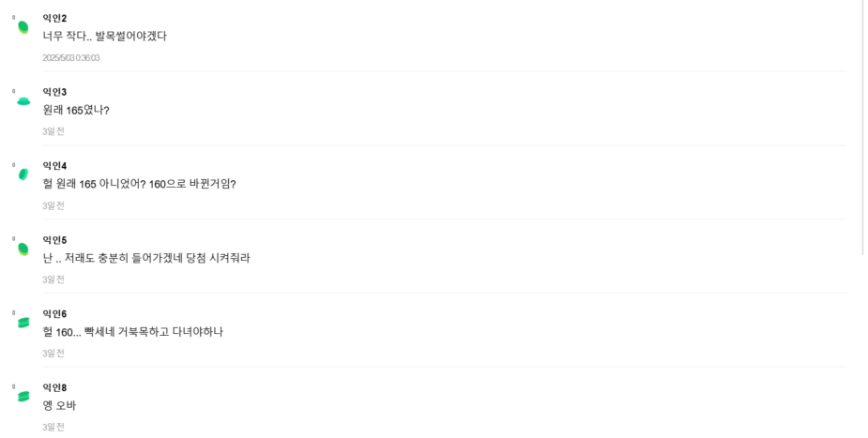868x438 pixels.
Task: Click the comment starting with 헐 160... 빡세네
Action: [132, 332]
